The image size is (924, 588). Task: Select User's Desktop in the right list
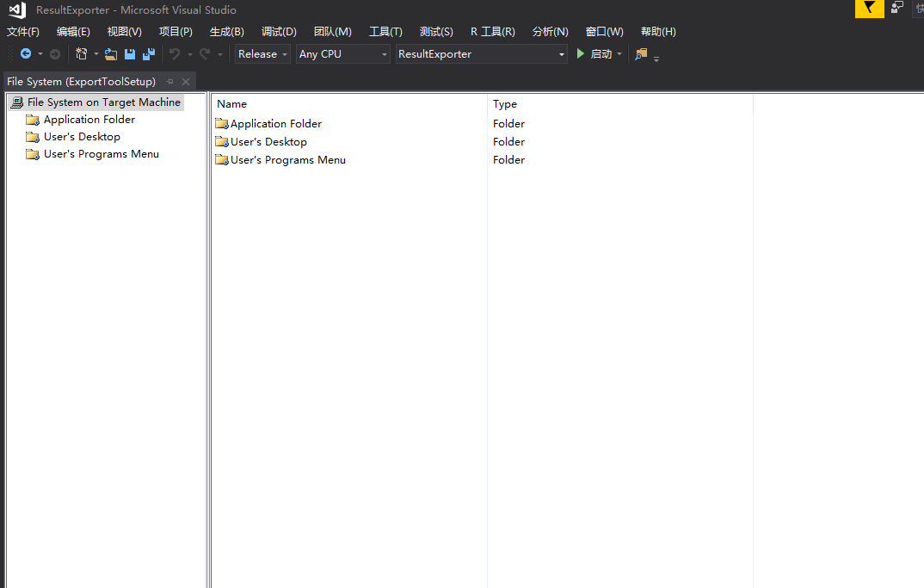[268, 142]
